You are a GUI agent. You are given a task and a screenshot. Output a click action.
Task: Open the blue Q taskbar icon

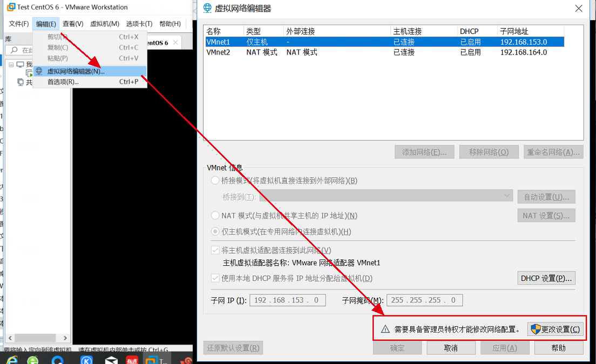58,360
